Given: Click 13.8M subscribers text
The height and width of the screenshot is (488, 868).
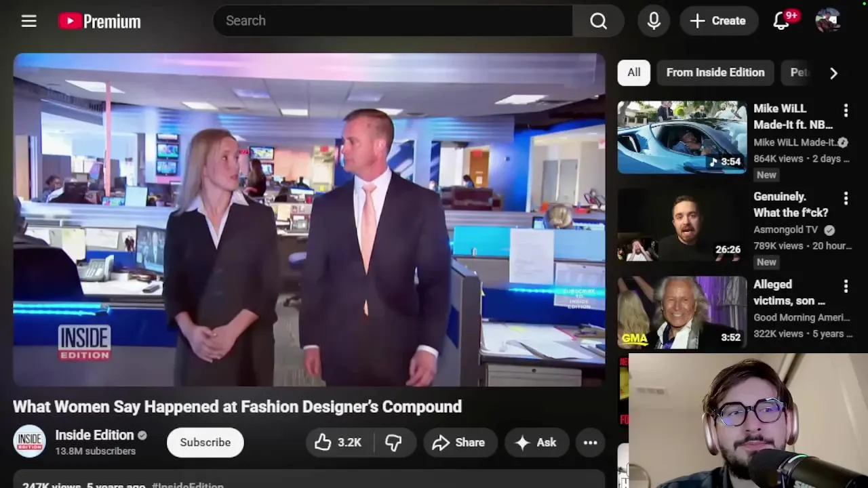Looking at the screenshot, I should 96,451.
